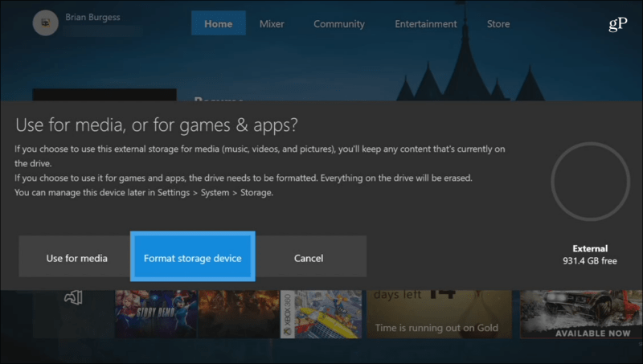643x364 pixels.
Task: Open the Home tab
Action: click(x=218, y=23)
